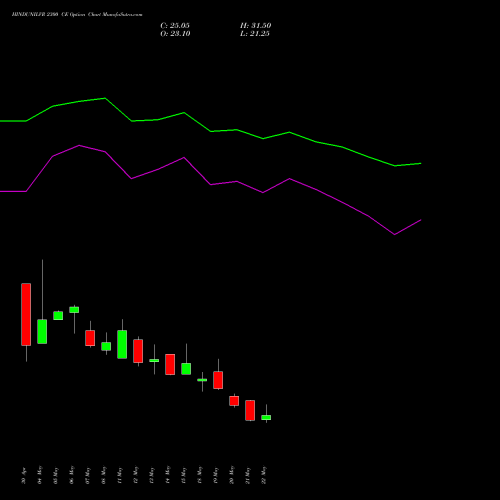
Task: Click the tall red candle for 30 Apr
Action: [26, 314]
